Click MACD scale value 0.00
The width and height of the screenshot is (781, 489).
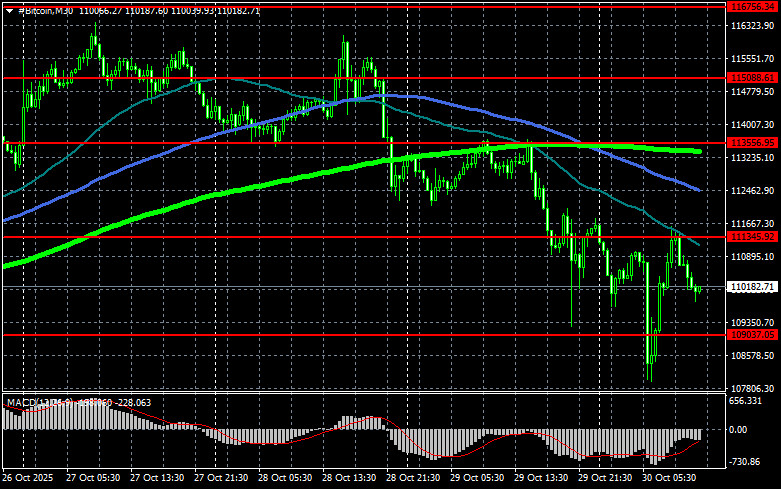pyautogui.click(x=738, y=429)
